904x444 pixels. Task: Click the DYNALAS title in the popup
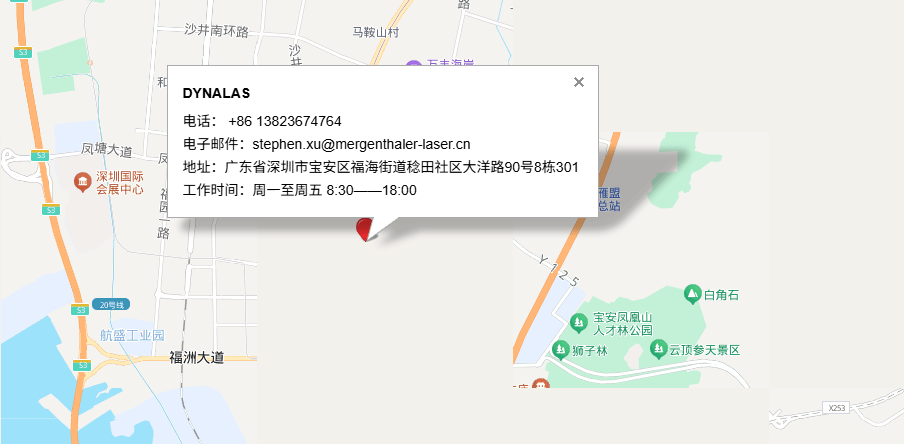[216, 93]
